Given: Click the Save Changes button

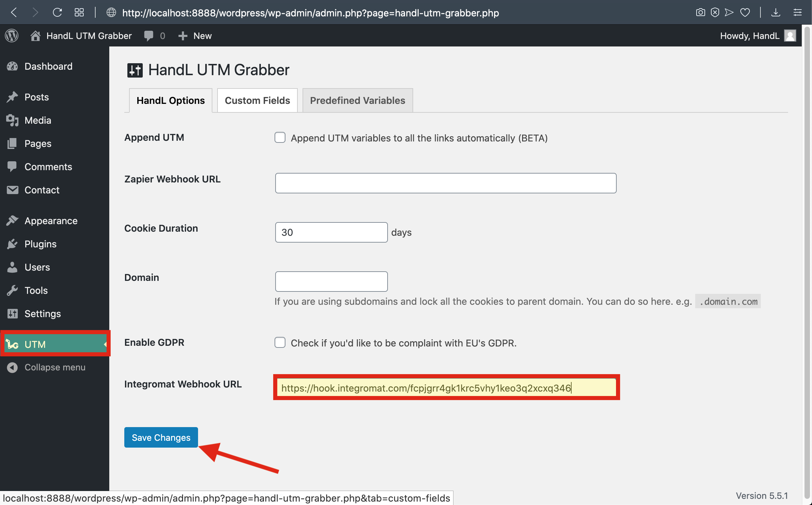Looking at the screenshot, I should point(161,437).
